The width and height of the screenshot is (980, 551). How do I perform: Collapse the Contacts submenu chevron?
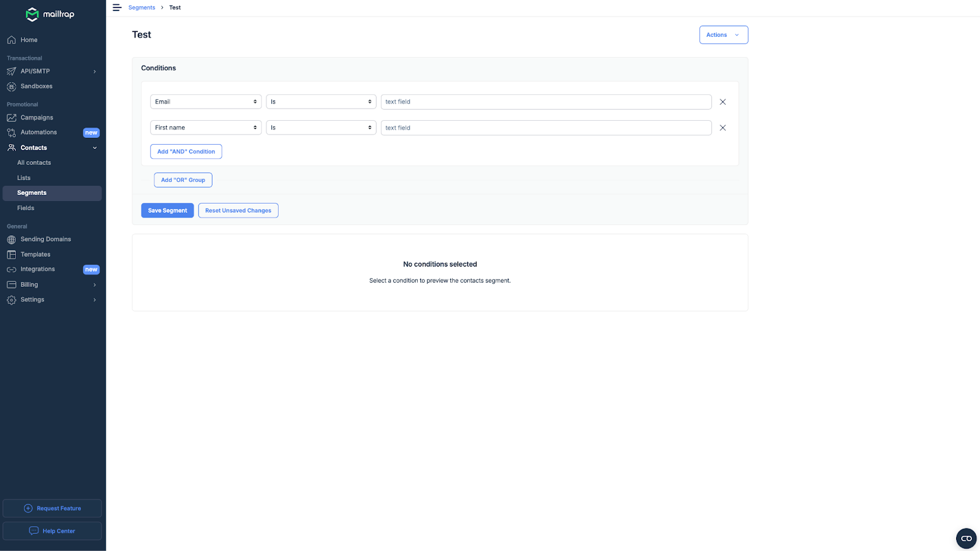pos(94,148)
